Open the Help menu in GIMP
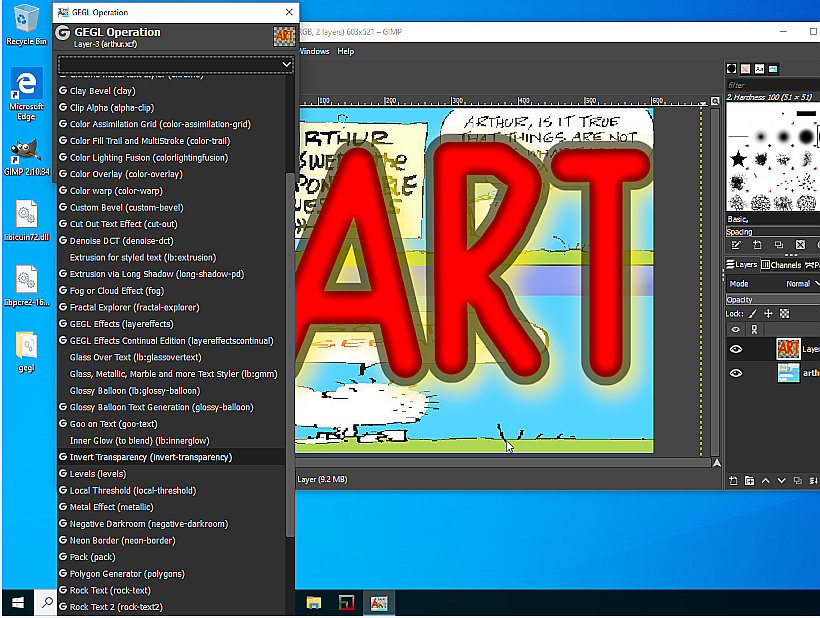This screenshot has width=820, height=618. pyautogui.click(x=346, y=51)
